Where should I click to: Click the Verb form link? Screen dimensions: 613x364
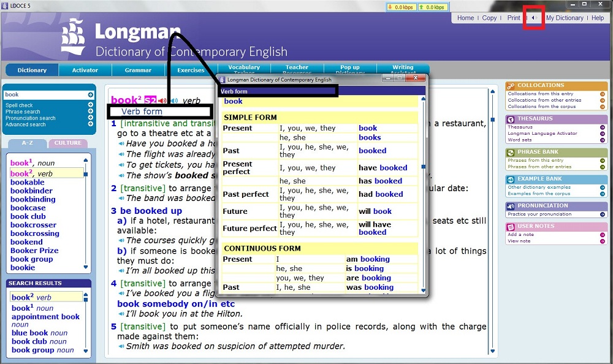[x=142, y=112]
